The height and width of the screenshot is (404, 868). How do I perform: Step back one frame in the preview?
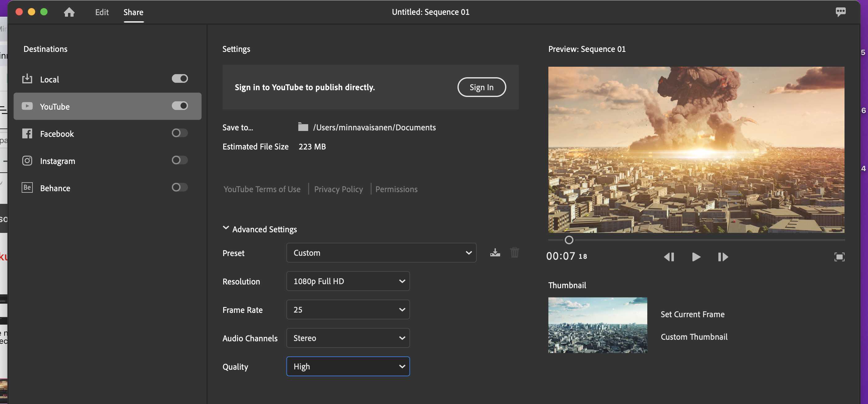669,257
